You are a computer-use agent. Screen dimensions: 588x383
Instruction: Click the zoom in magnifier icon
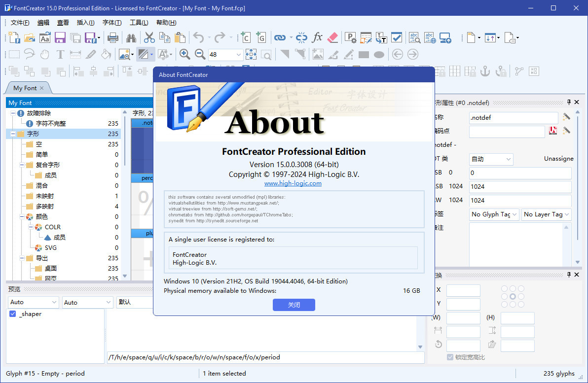coord(185,54)
